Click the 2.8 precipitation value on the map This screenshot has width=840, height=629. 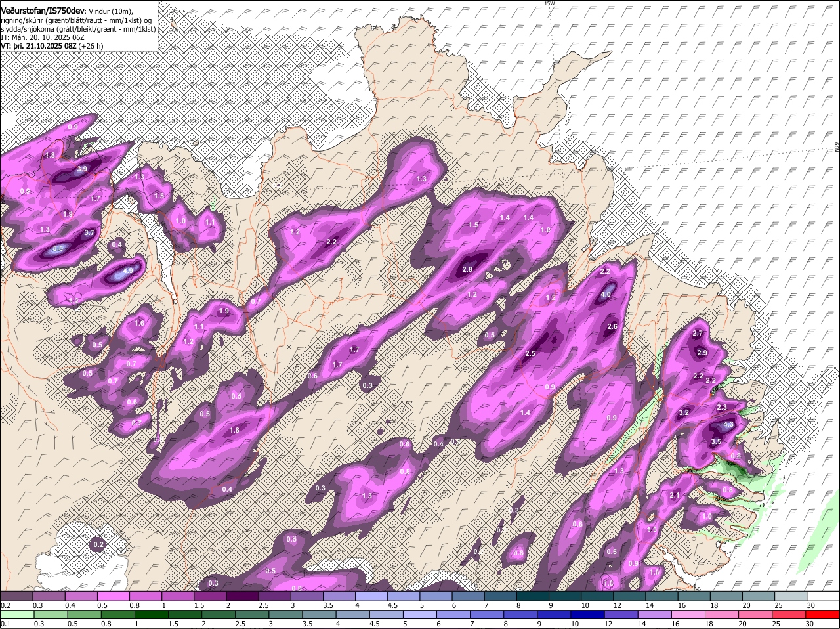point(468,269)
